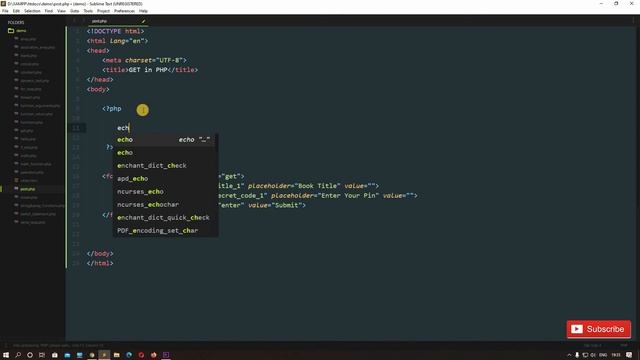
Task: Open Cortana from the taskbar
Action: (30, 355)
